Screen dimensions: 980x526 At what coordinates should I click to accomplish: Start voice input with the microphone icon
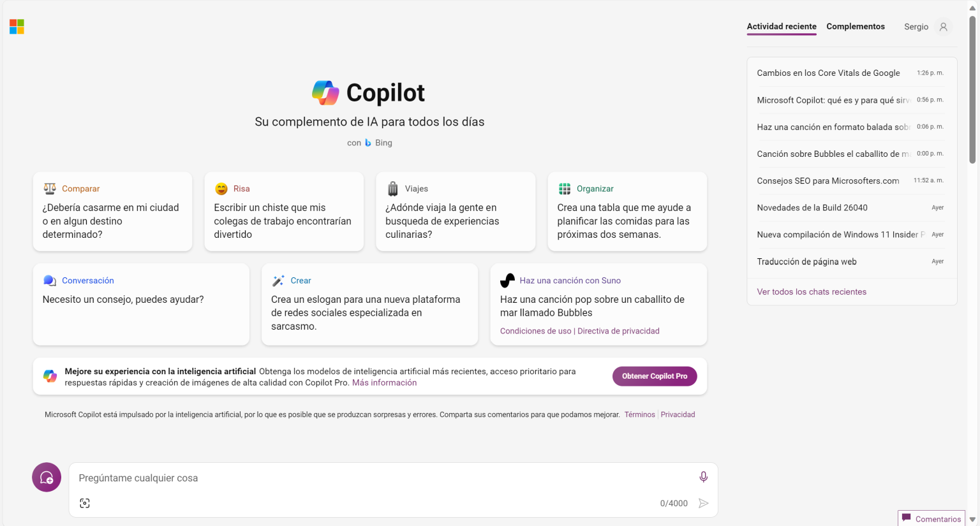pyautogui.click(x=704, y=476)
